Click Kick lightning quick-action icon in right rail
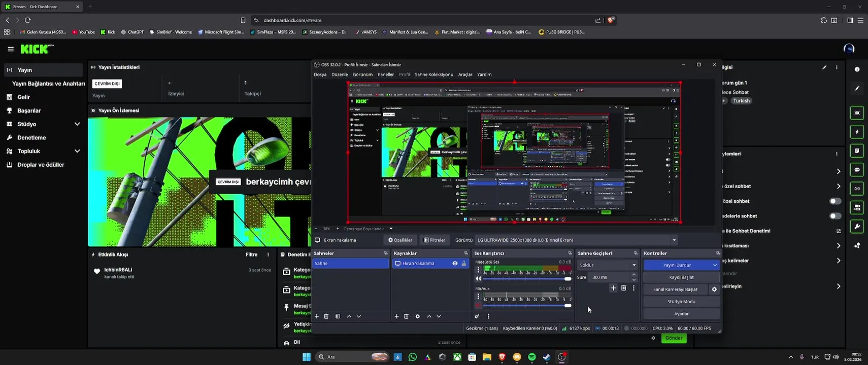The height and width of the screenshot is (365, 868). 857,132
